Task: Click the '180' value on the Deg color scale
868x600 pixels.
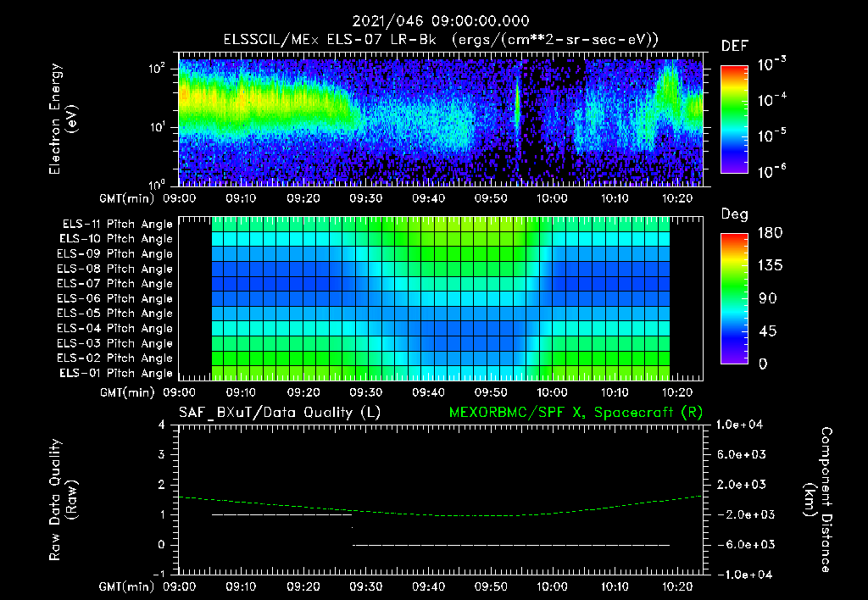Action: point(770,232)
